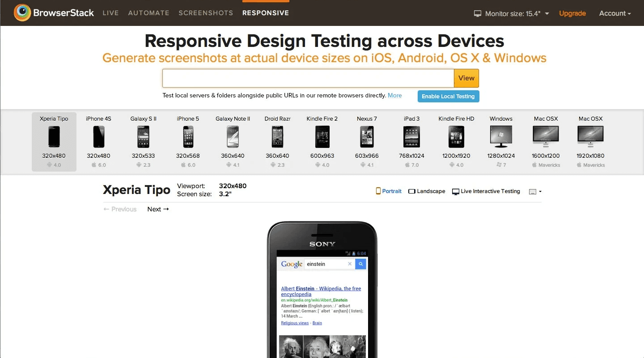Click the 768x1024 resolution label
Viewport: 644px width, 358px height.
(411, 156)
